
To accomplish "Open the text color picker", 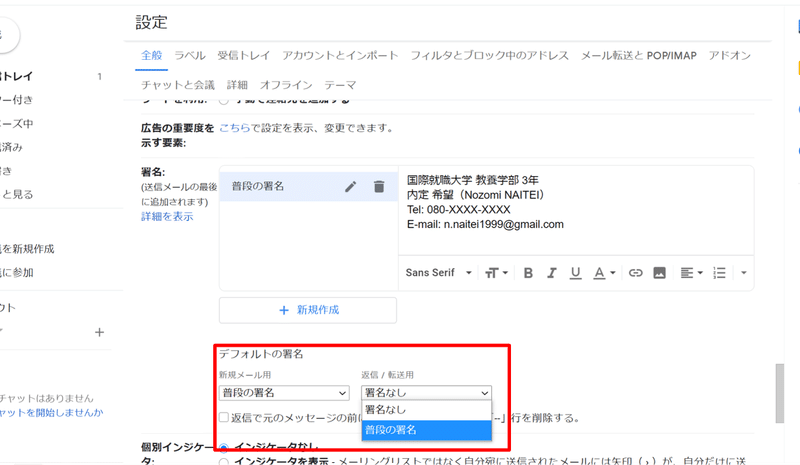I will pyautogui.click(x=604, y=273).
